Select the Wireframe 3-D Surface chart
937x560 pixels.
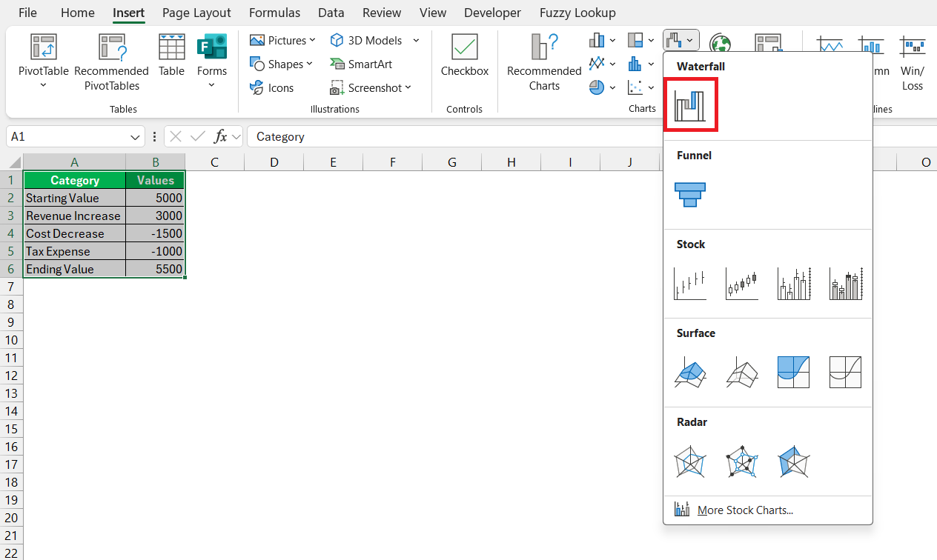pos(742,372)
